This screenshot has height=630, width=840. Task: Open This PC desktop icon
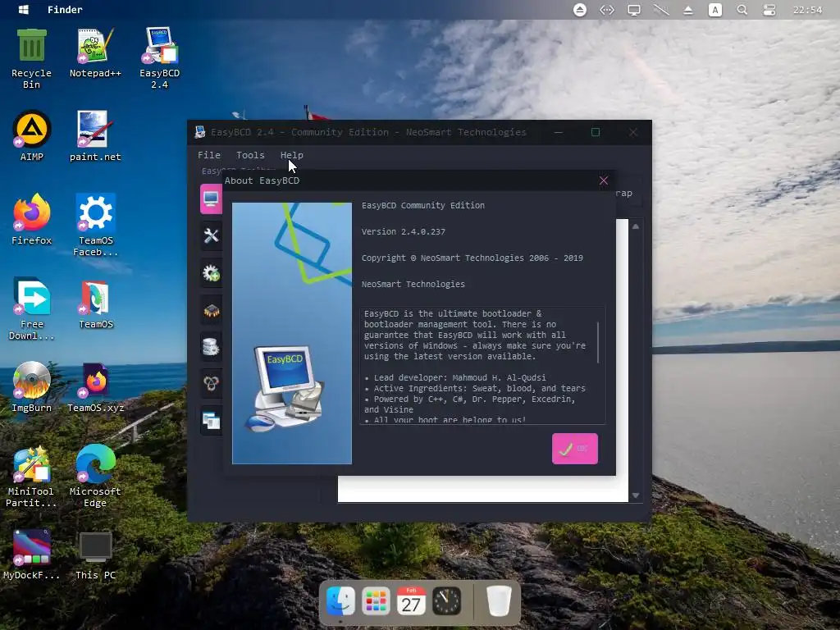95,554
